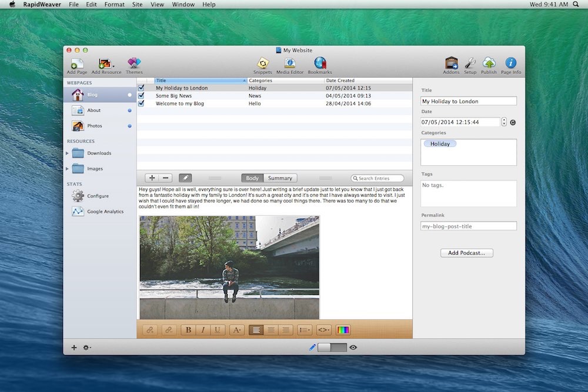Add a new blog entry with plus button
This screenshot has height=392, width=588.
(152, 178)
